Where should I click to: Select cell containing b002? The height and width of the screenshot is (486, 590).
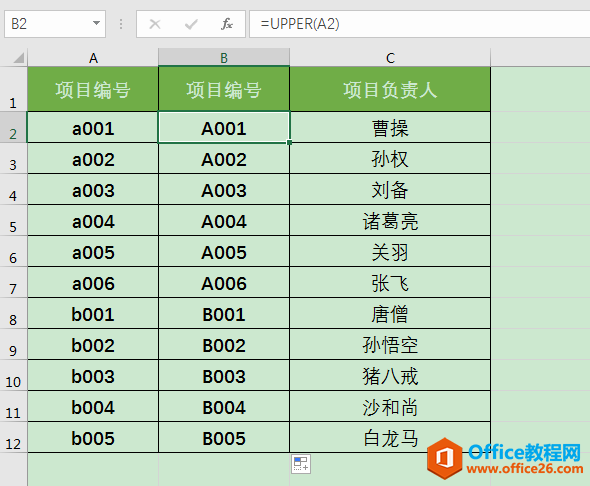(x=93, y=345)
